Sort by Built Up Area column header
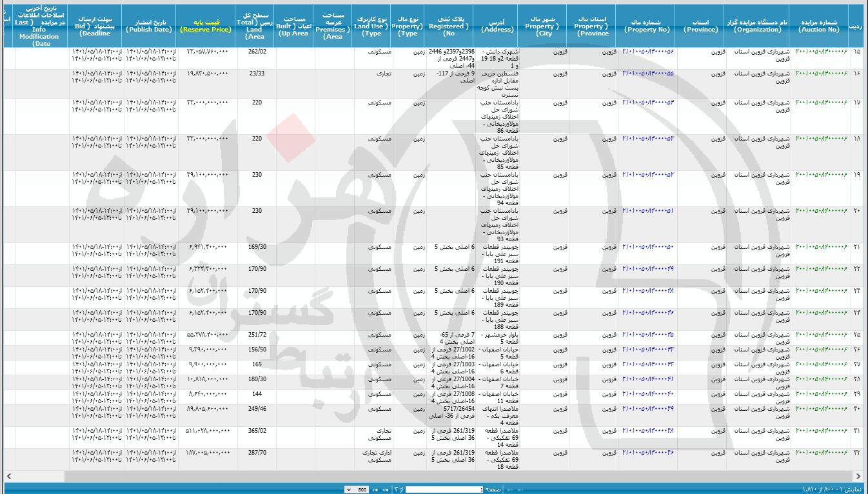This screenshot has height=494, width=868. [294, 26]
